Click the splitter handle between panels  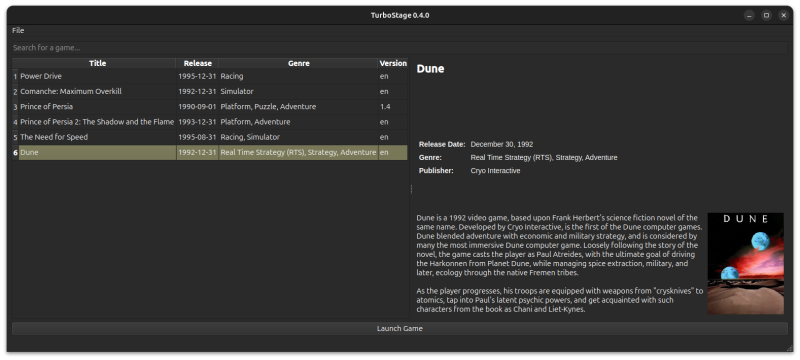[411, 189]
